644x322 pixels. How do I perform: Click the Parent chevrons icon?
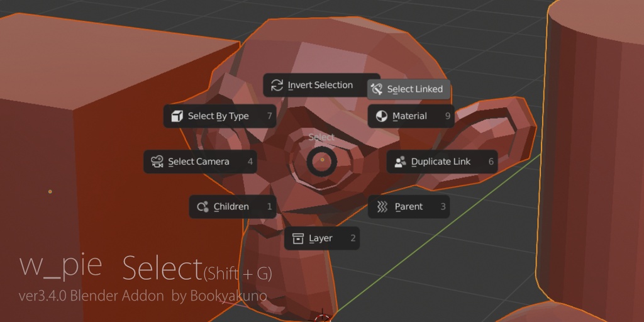(x=382, y=206)
